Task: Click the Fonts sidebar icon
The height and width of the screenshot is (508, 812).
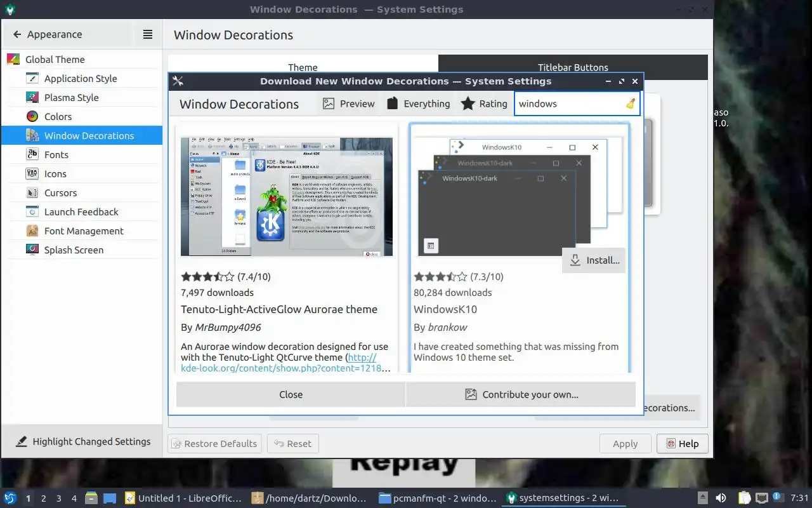Action: (32, 155)
